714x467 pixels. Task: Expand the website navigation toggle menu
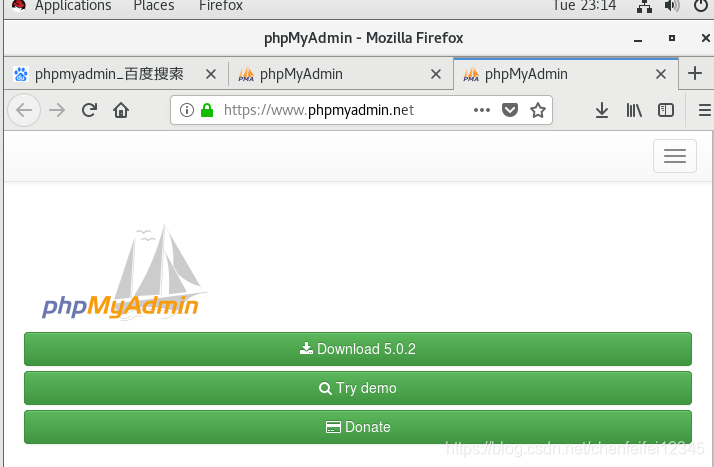(x=675, y=156)
